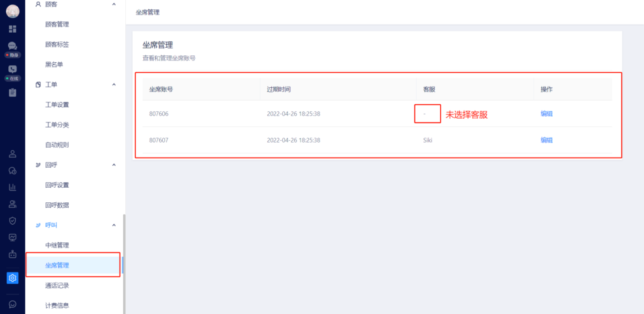Click the gear settings icon

pyautogui.click(x=13, y=278)
